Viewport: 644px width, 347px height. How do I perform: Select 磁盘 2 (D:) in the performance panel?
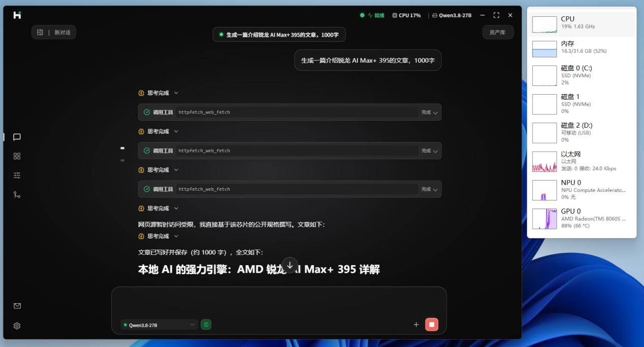click(x=581, y=132)
